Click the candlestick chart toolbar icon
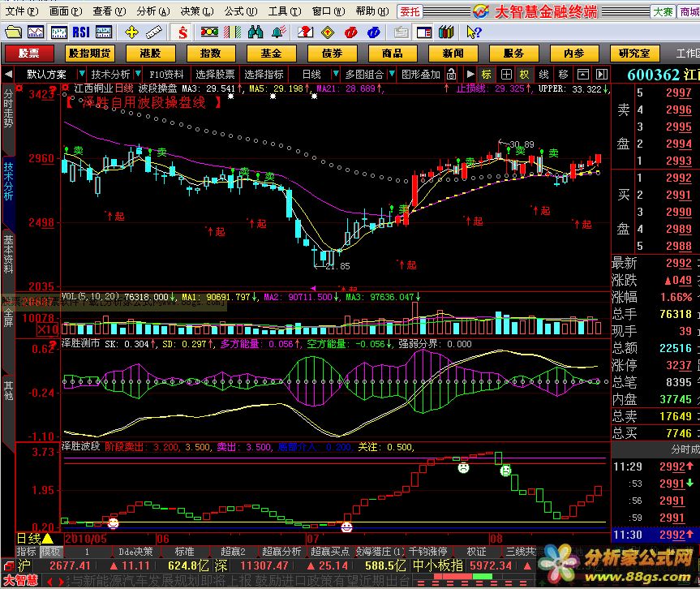 click(58, 32)
